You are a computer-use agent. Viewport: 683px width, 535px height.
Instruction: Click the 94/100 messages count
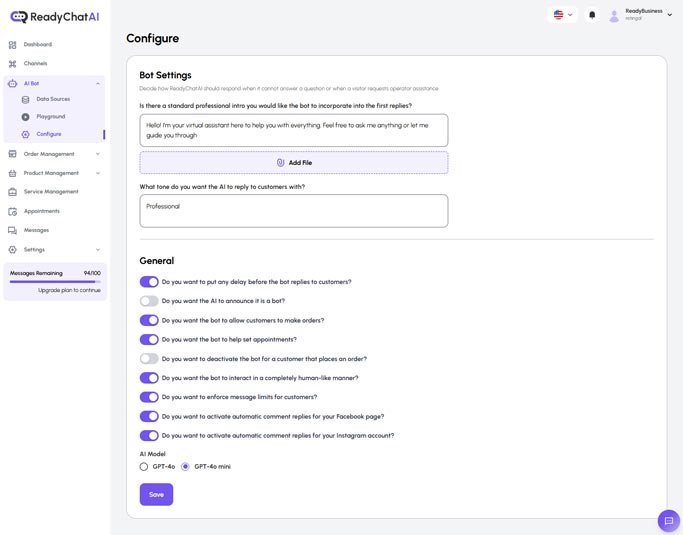pos(92,273)
